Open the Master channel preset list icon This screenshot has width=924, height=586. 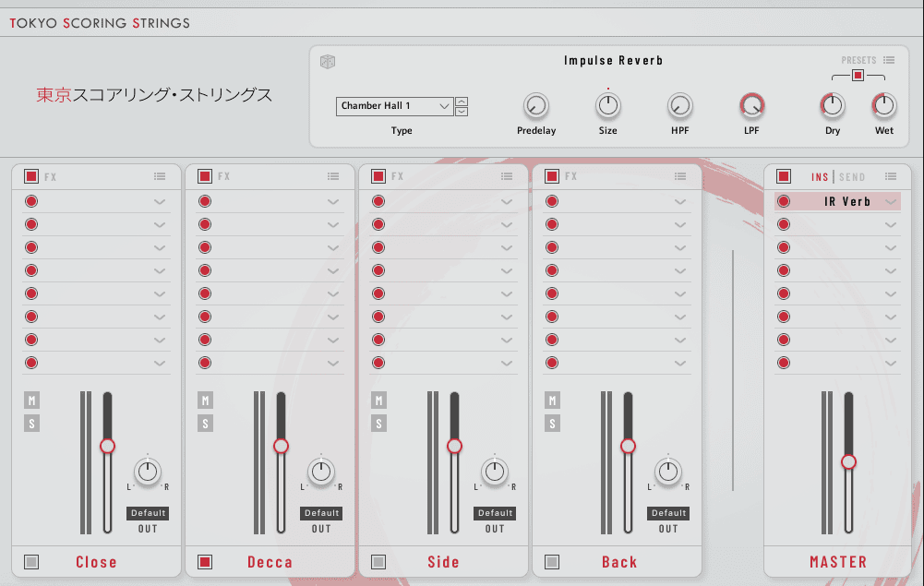coord(891,176)
